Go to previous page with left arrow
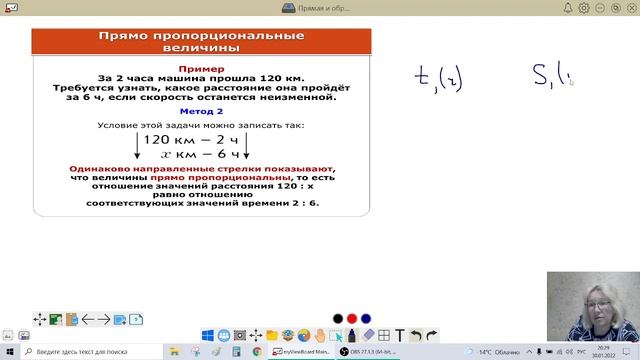640x360 pixels. [88, 319]
